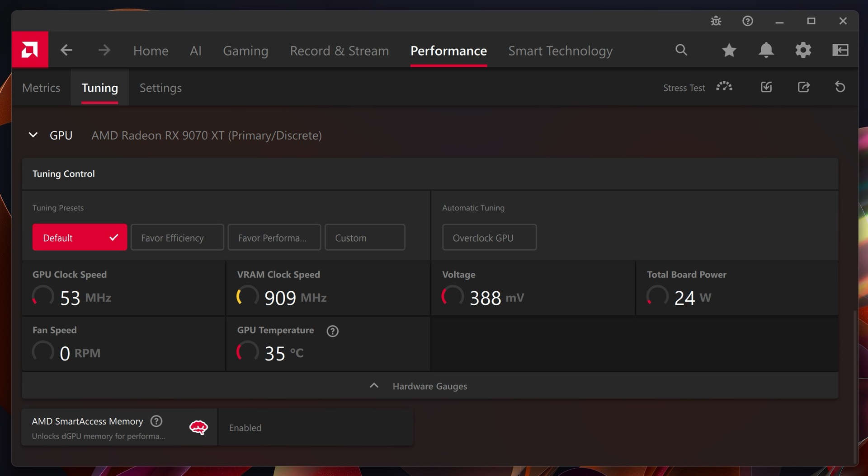Image resolution: width=868 pixels, height=476 pixels.
Task: Click the SmartAccess Memory brain icon
Action: 198,427
